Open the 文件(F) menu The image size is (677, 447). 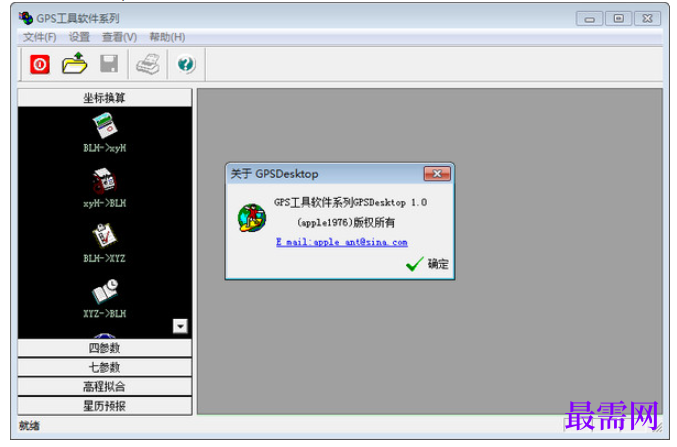pos(40,37)
